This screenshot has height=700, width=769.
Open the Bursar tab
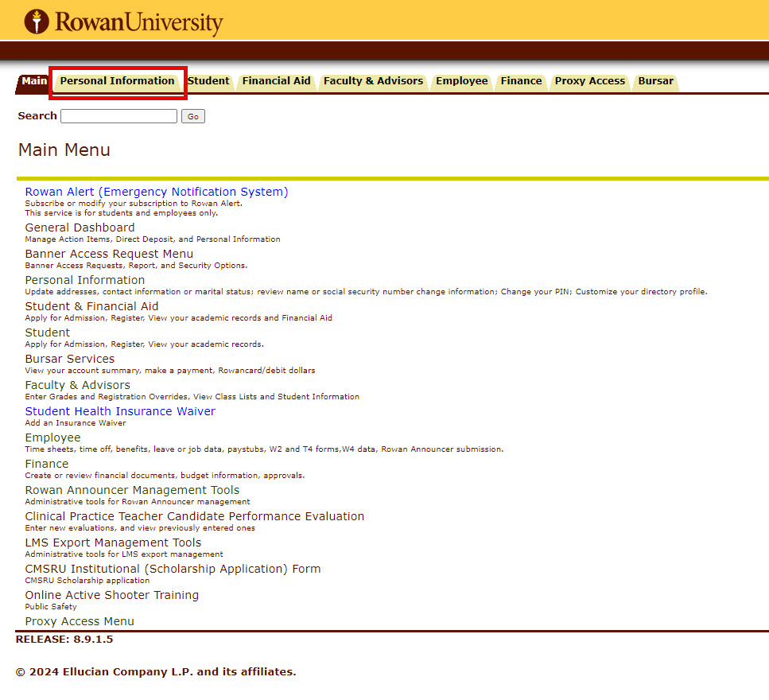pyautogui.click(x=655, y=81)
